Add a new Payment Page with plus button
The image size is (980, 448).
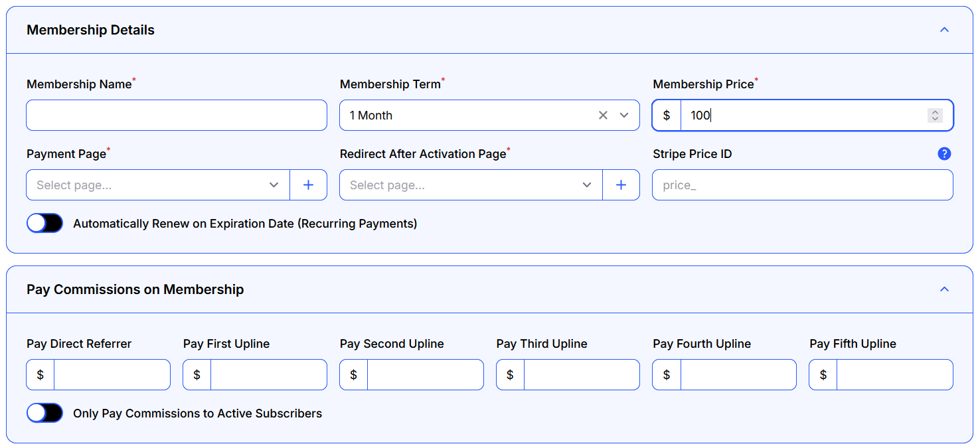point(308,185)
